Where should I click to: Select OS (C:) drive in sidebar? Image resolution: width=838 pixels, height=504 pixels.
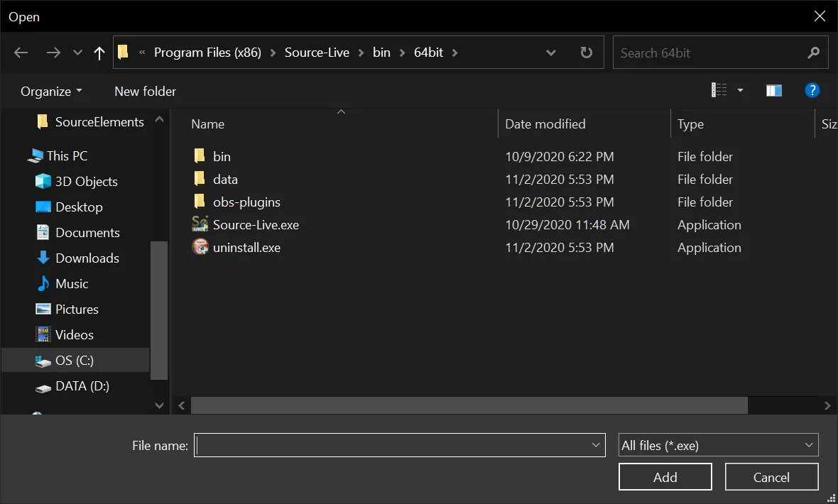pyautogui.click(x=76, y=360)
